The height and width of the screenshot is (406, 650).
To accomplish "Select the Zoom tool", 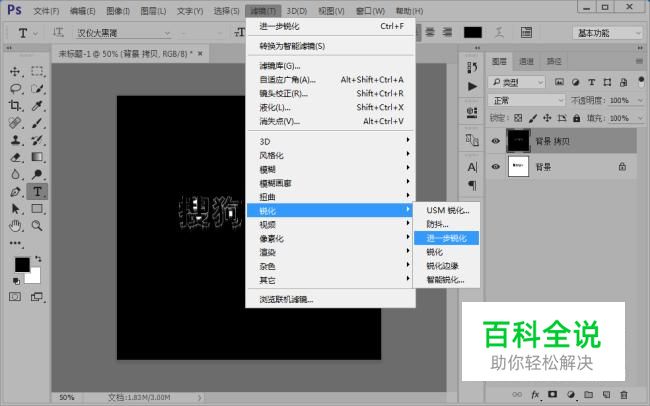I will [37, 226].
